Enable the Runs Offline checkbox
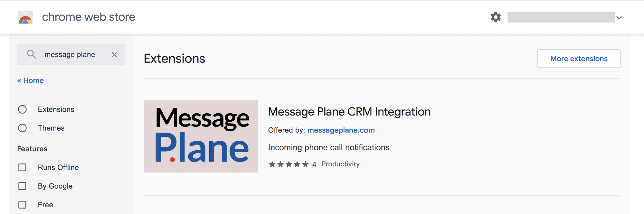Screen dimensions: 644x214 click(22, 167)
